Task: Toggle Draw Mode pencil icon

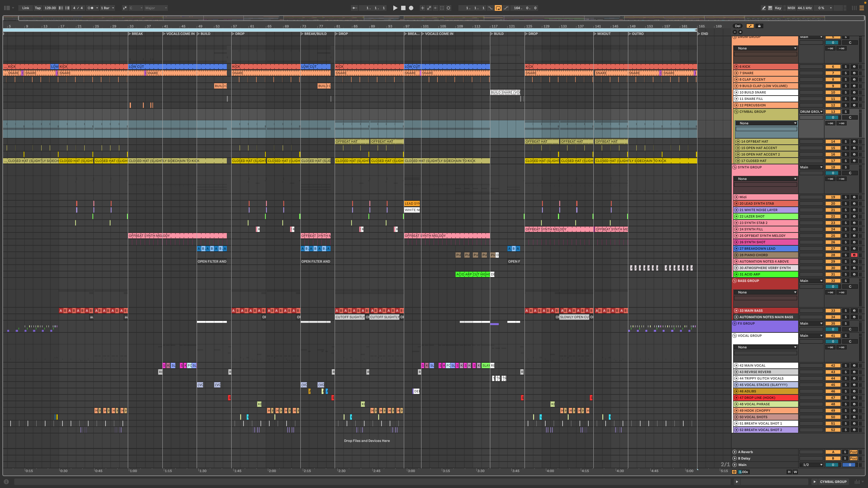Action: [764, 8]
